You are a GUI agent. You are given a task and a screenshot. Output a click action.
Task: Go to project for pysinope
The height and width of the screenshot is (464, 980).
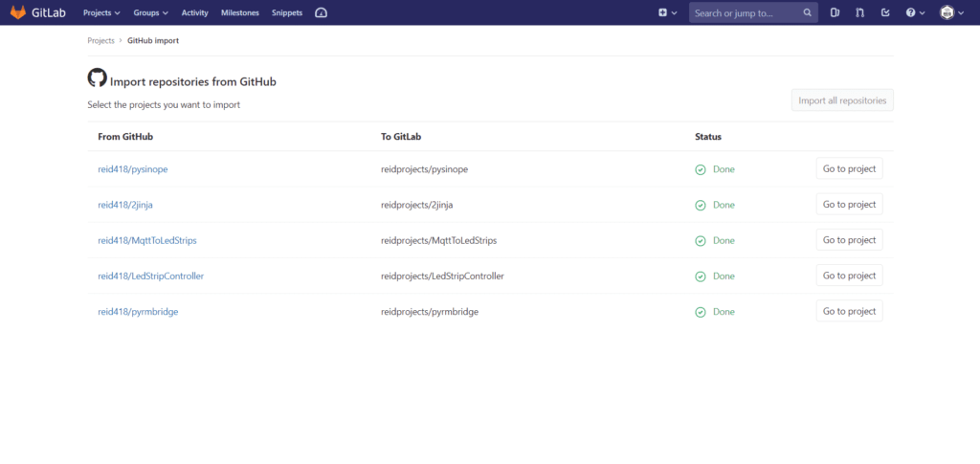(850, 168)
